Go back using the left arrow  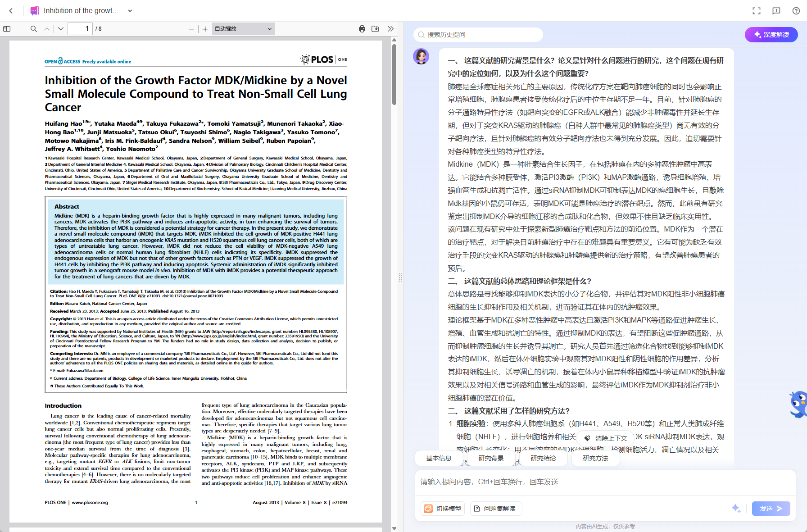[x=11, y=11]
